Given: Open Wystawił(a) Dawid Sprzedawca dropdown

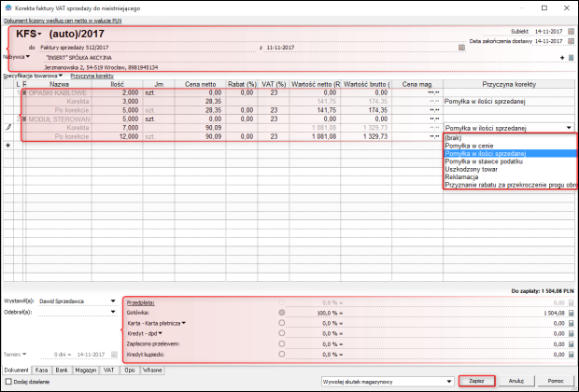Looking at the screenshot, I should 113,301.
